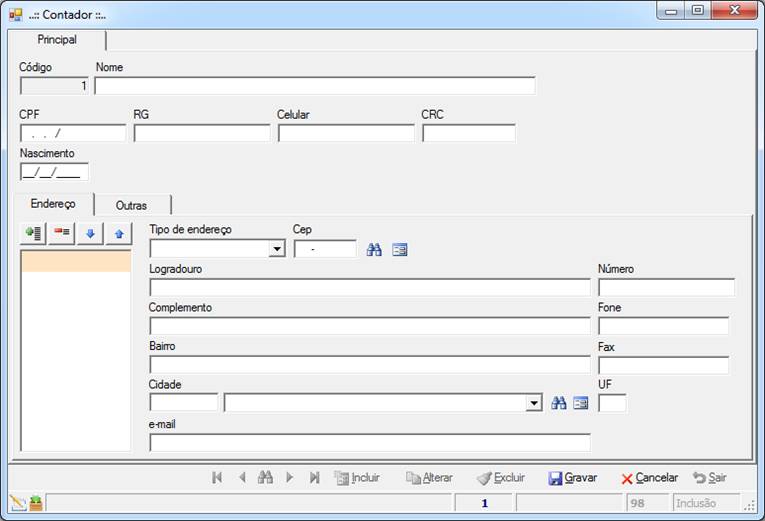Image resolution: width=765 pixels, height=521 pixels.
Task: Search Cidade with binoculars icon
Action: click(x=559, y=403)
